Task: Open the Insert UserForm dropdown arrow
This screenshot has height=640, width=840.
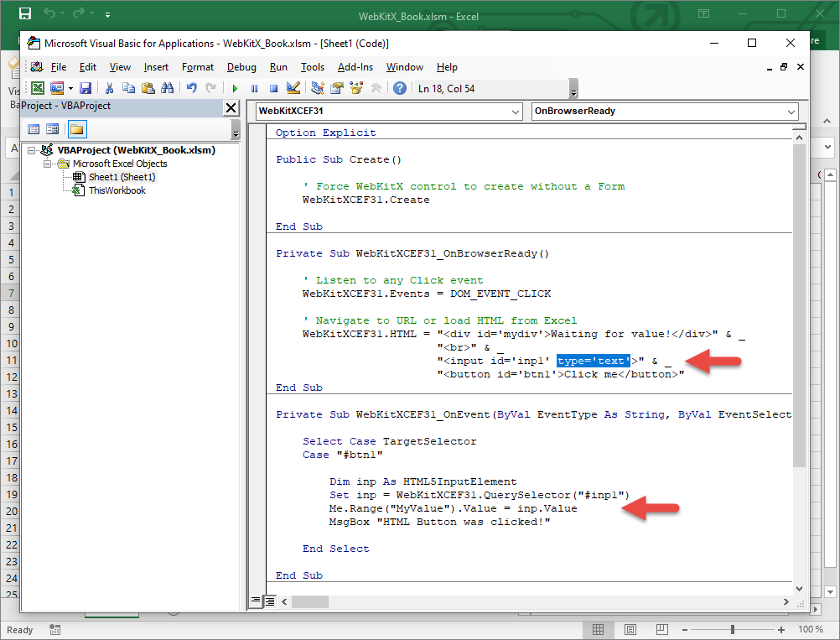Action: pyautogui.click(x=70, y=88)
